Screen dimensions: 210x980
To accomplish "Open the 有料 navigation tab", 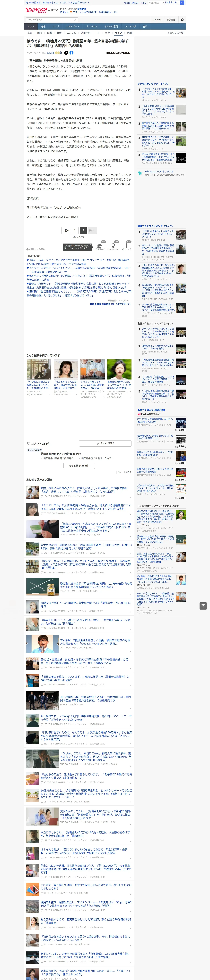I will coord(145,27).
